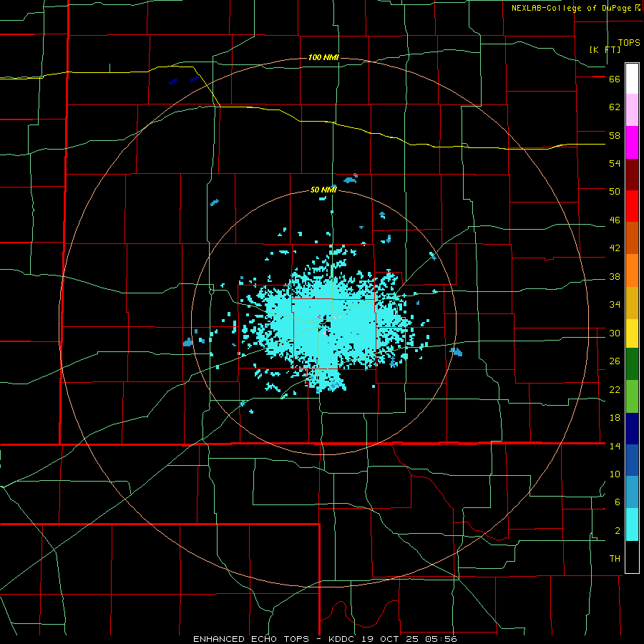The height and width of the screenshot is (644, 644).
Task: Pick the light green legend swatch
Action: point(632,396)
